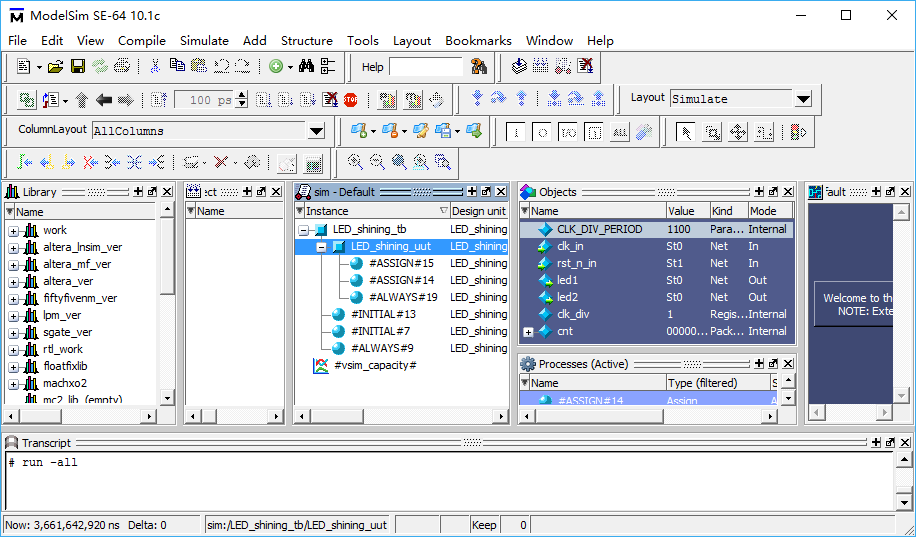Increase run length with stepper up arrow
Screen dimensions: 916x537
pos(242,95)
